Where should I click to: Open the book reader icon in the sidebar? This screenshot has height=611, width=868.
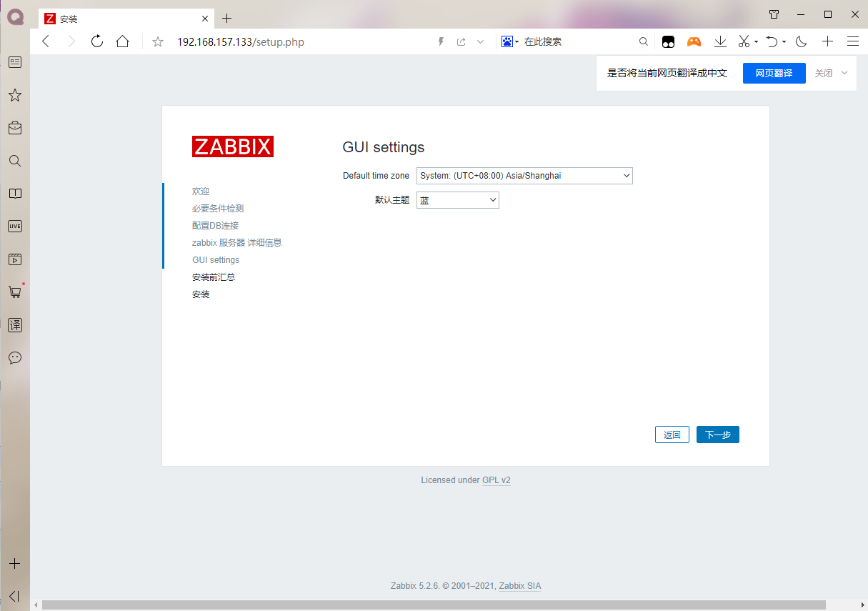click(15, 194)
